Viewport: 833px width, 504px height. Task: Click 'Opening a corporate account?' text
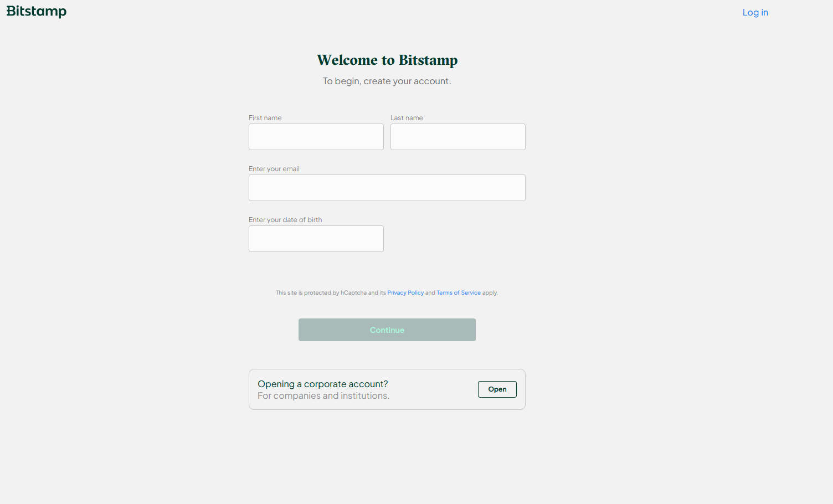click(x=323, y=384)
